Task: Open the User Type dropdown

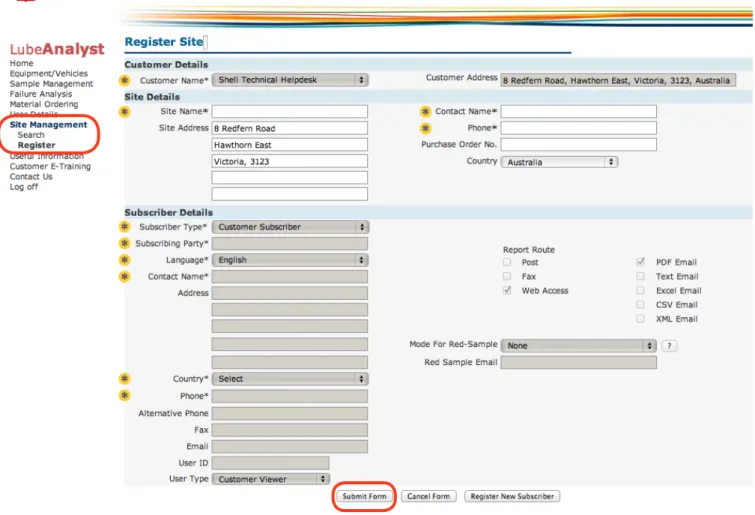Action: pos(271,479)
